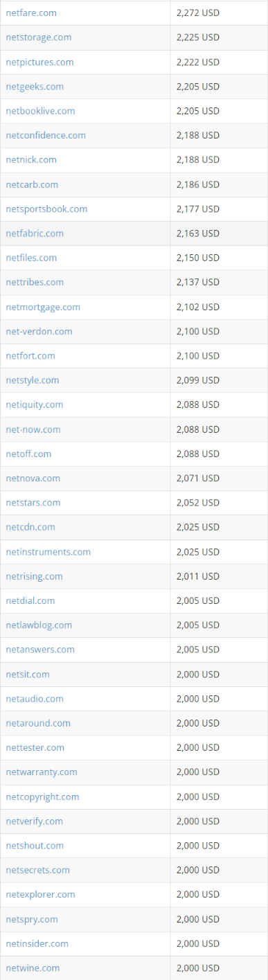Open netexplorer.com listing
The width and height of the screenshot is (268, 980).
click(x=40, y=895)
